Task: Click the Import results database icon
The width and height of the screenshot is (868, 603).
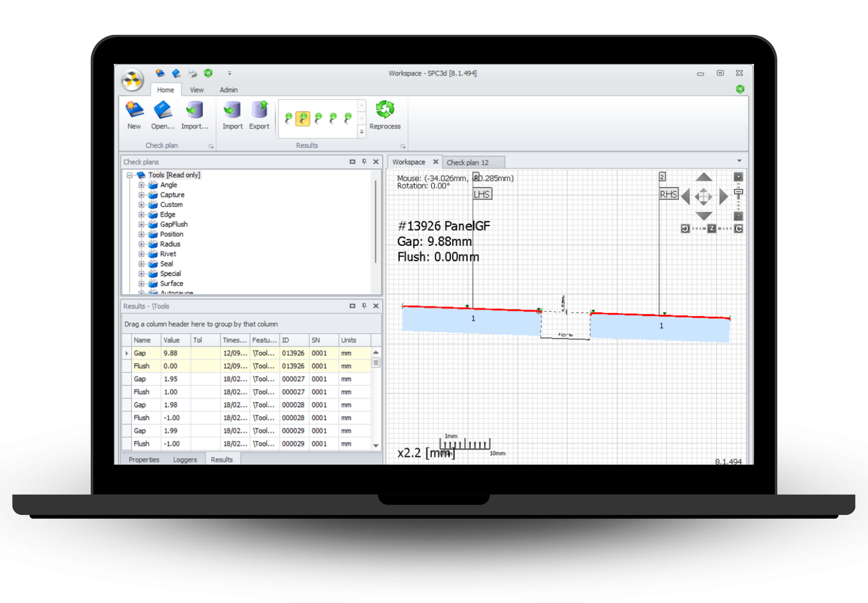Action: 233,110
